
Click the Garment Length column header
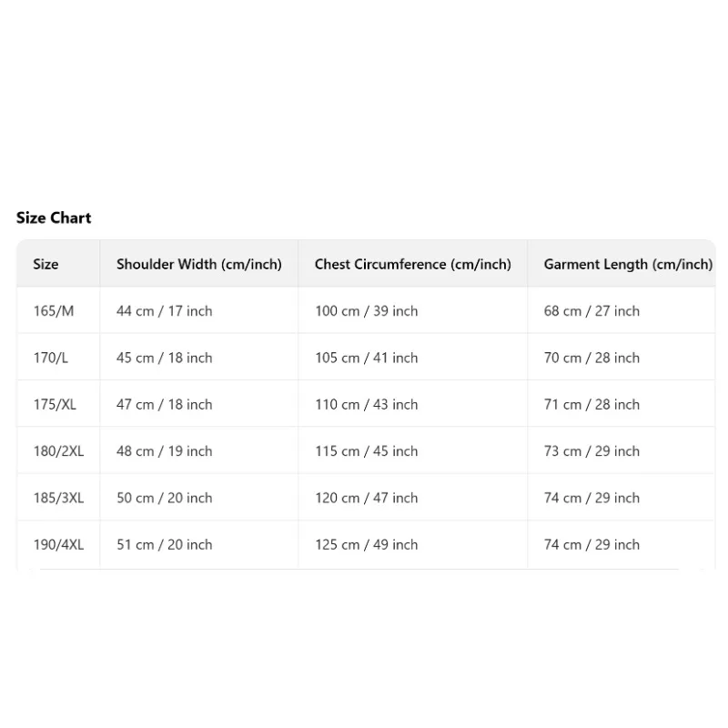(x=628, y=264)
